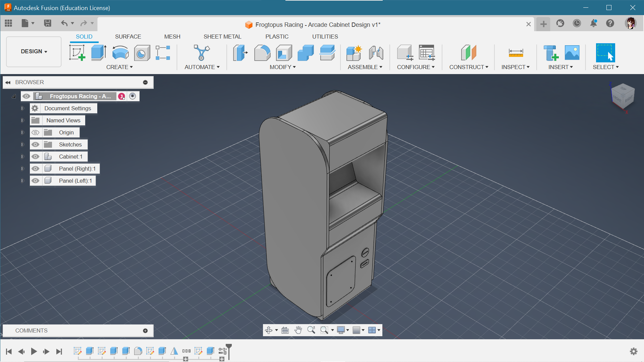Image resolution: width=644 pixels, height=362 pixels.
Task: Collapse the BROWSER panel
Action: pyautogui.click(x=8, y=82)
